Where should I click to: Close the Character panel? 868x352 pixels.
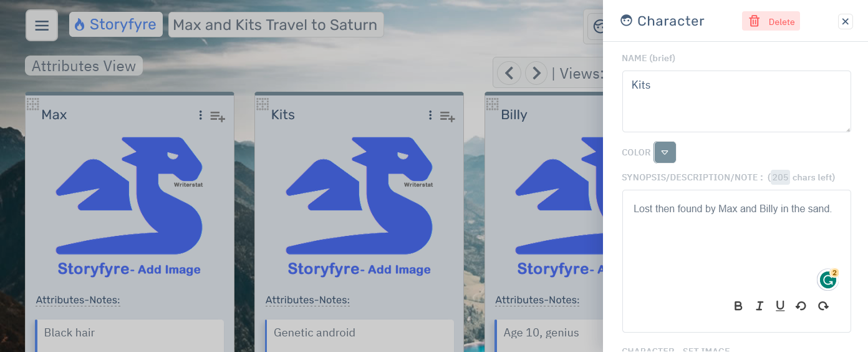coord(846,22)
